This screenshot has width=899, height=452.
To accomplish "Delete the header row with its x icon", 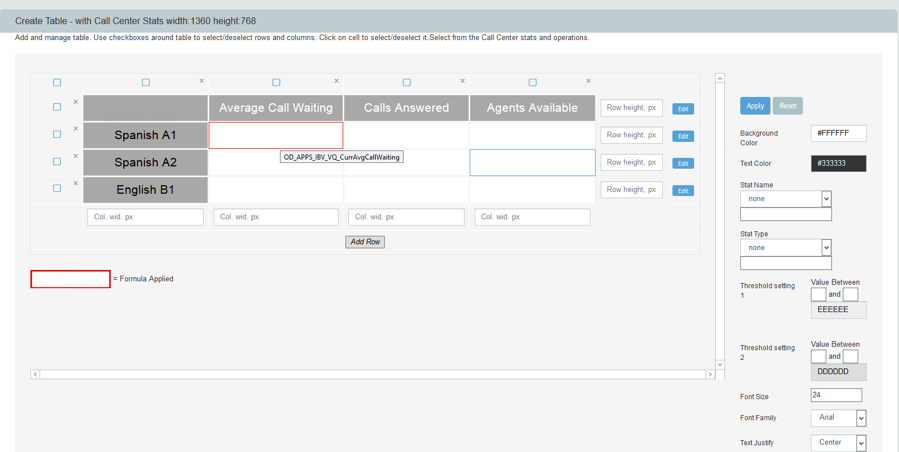I will click(75, 102).
